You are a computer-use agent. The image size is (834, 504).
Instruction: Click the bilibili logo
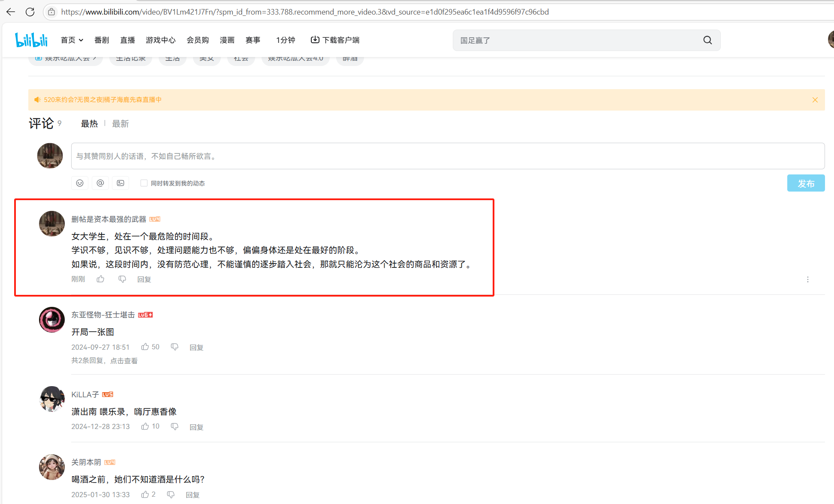click(x=31, y=40)
